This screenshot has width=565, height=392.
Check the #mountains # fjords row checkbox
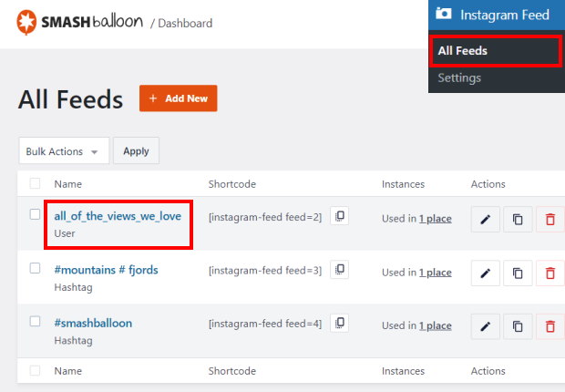(x=35, y=268)
